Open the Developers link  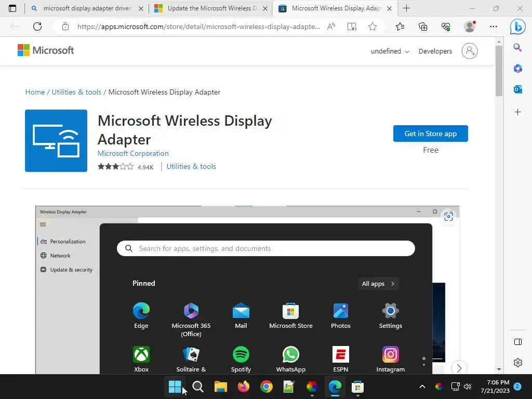tap(435, 51)
